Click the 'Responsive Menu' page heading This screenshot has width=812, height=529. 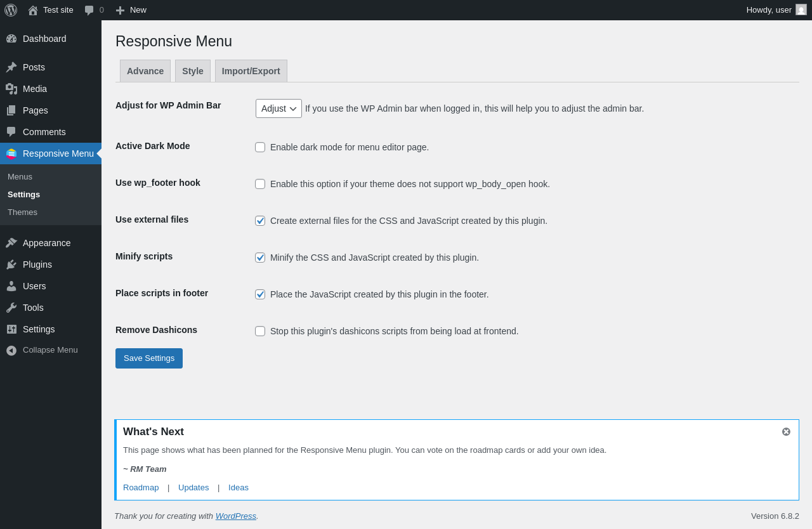(x=174, y=41)
